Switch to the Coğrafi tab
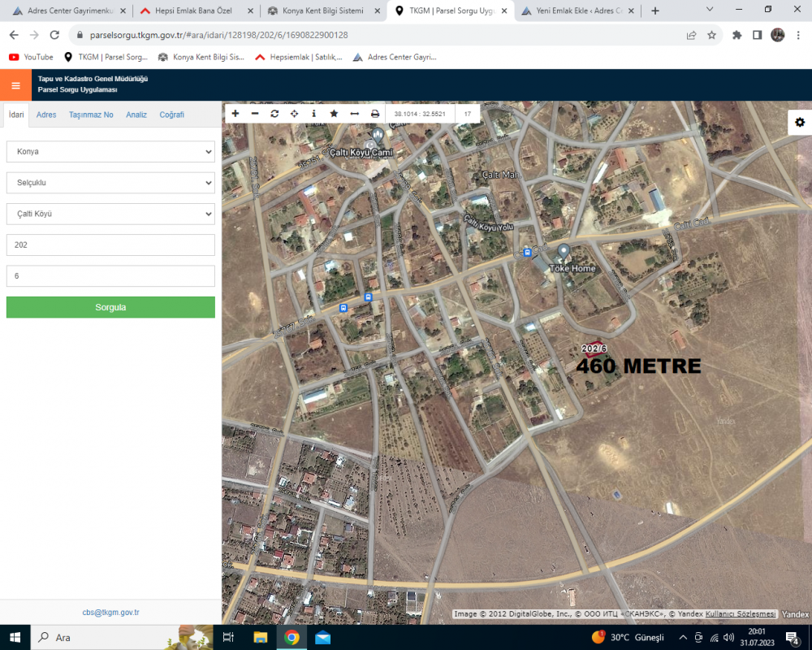The image size is (812, 650). click(171, 115)
